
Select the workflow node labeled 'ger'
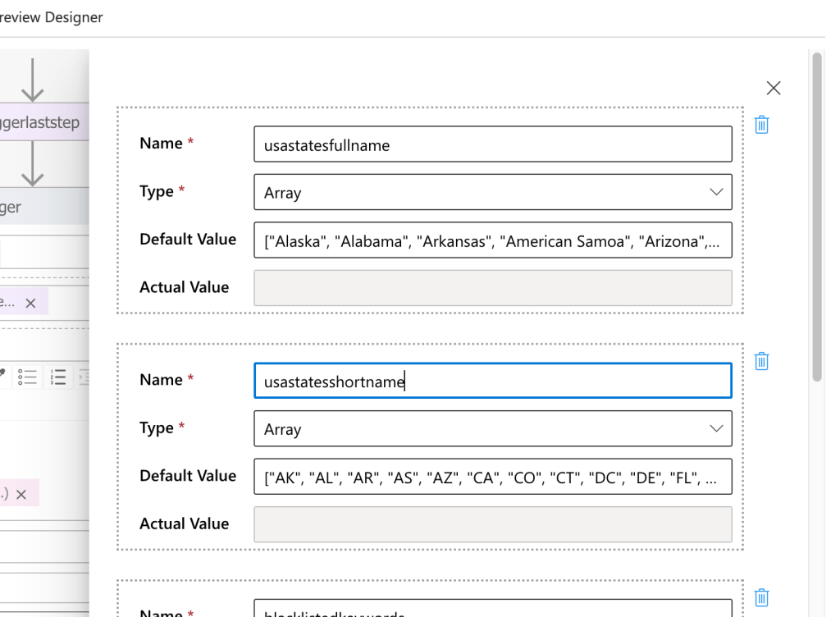[x=44, y=206]
